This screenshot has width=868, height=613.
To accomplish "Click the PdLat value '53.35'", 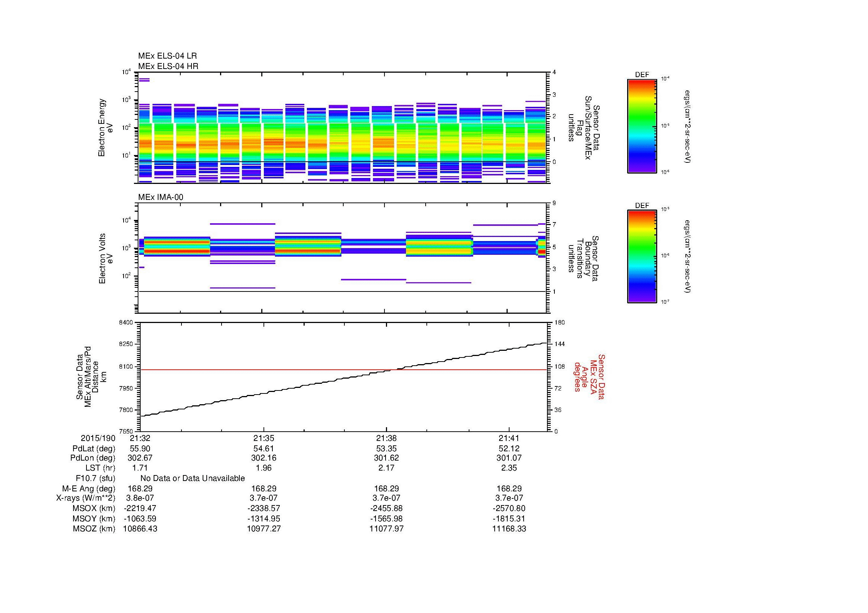I will click(386, 449).
